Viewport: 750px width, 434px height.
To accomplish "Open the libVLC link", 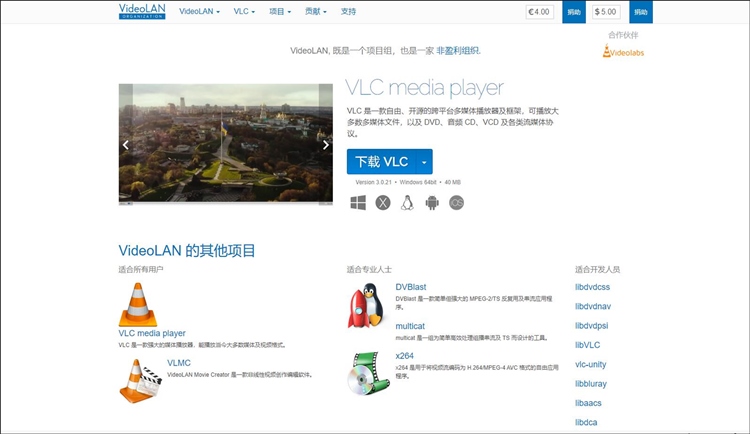I will click(x=587, y=345).
